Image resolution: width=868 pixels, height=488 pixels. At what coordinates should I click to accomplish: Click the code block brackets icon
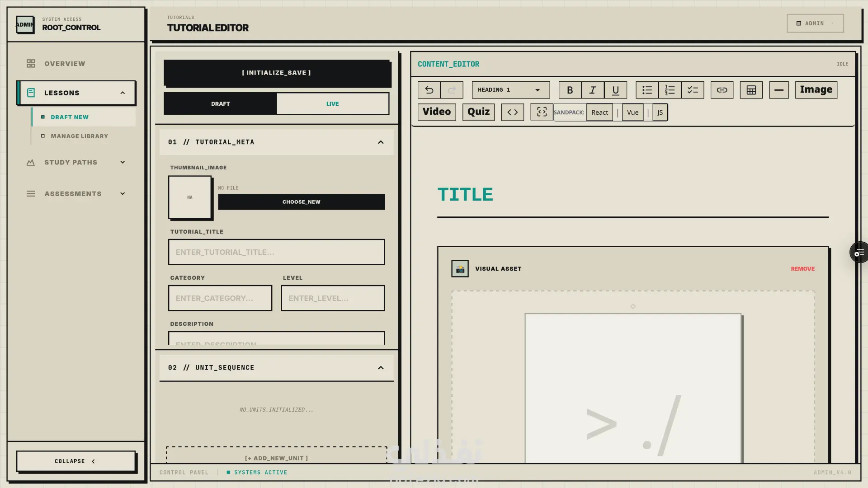(x=512, y=112)
